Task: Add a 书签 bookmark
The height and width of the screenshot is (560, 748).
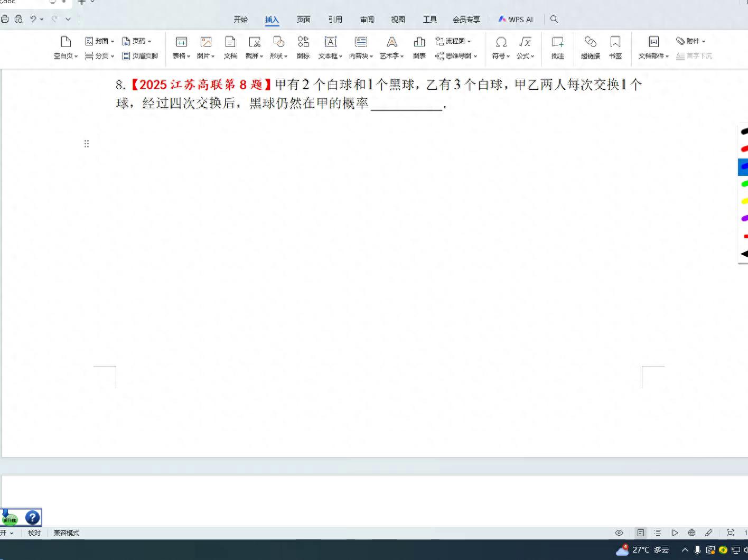Action: [615, 48]
